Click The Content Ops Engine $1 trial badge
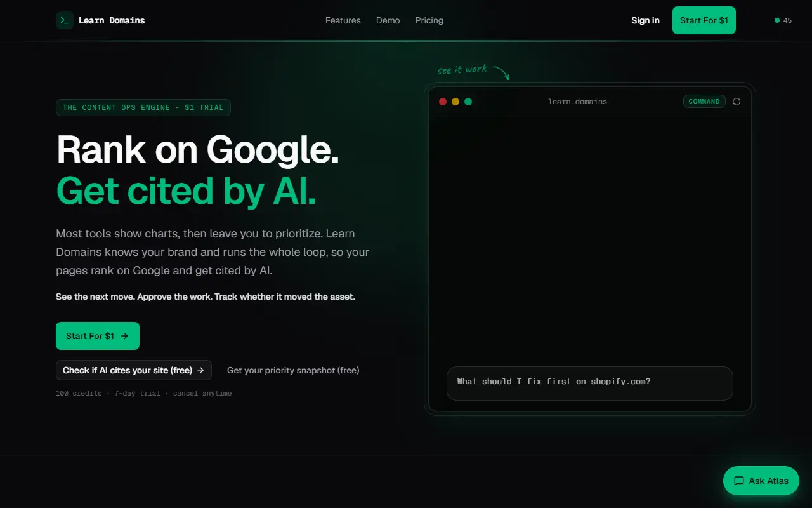Image resolution: width=812 pixels, height=508 pixels. pos(143,107)
